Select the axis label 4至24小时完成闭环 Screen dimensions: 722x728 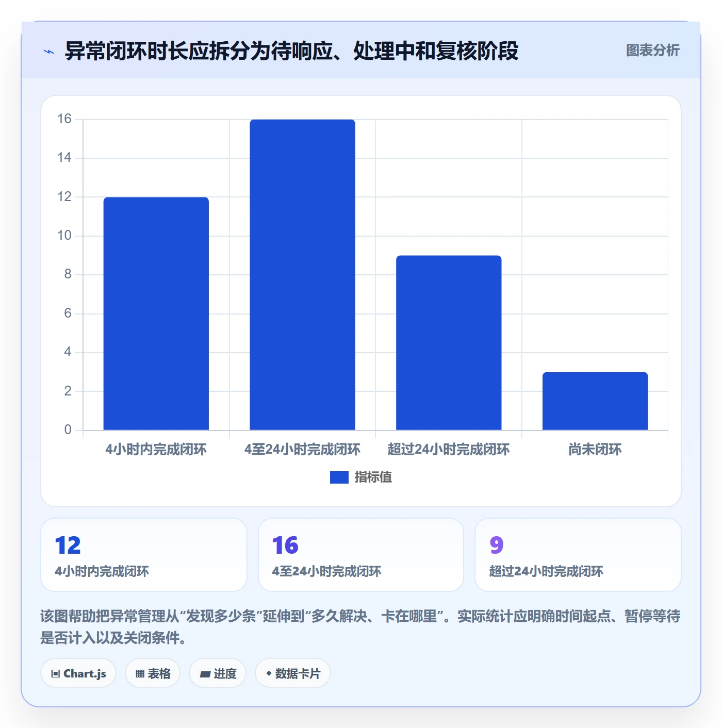[302, 450]
